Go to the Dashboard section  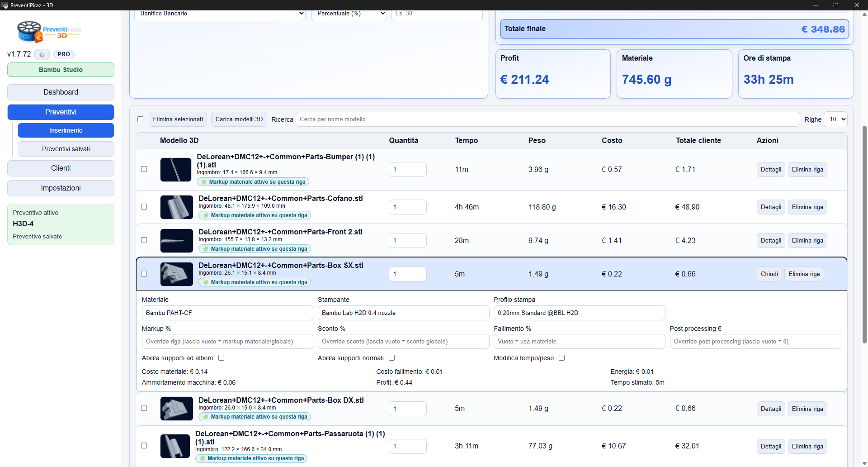pos(61,92)
